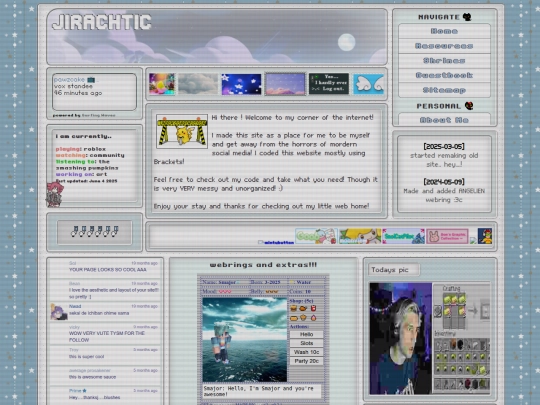Click the music notes player widget
The width and height of the screenshot is (540, 405).
click(95, 232)
